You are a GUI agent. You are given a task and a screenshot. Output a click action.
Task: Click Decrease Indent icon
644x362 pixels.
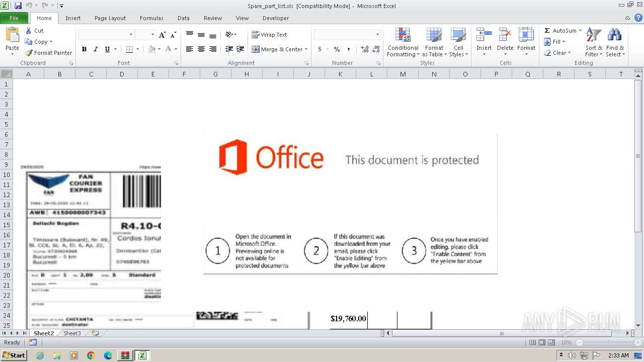(229, 49)
